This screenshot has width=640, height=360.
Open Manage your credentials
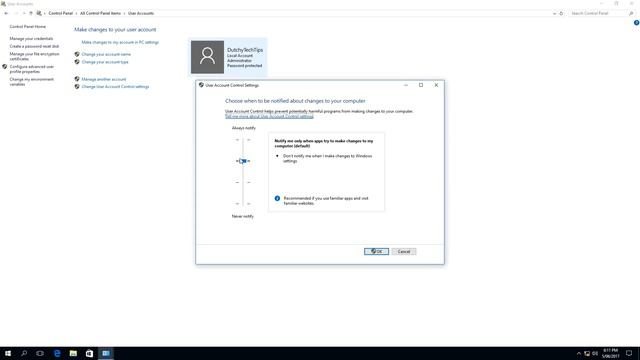[x=31, y=39]
